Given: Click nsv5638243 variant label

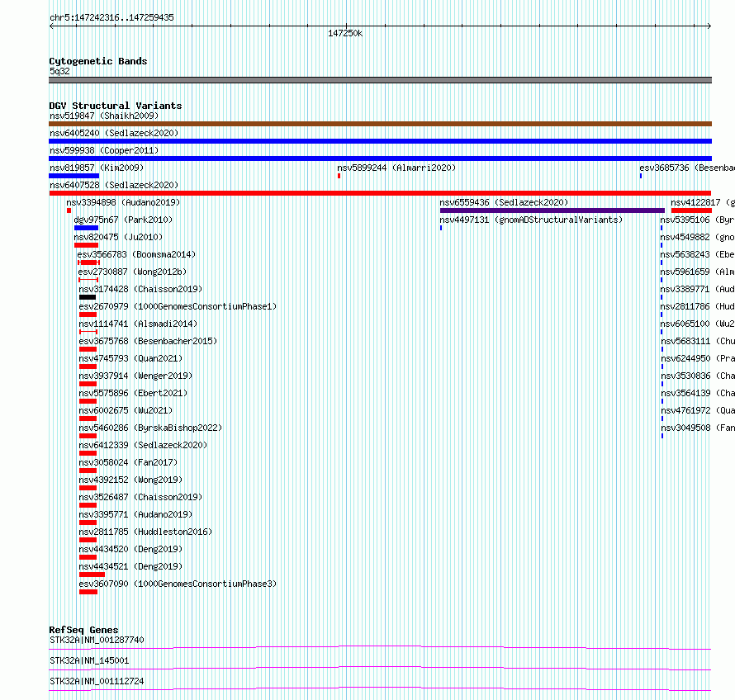Looking at the screenshot, I should point(698,254).
